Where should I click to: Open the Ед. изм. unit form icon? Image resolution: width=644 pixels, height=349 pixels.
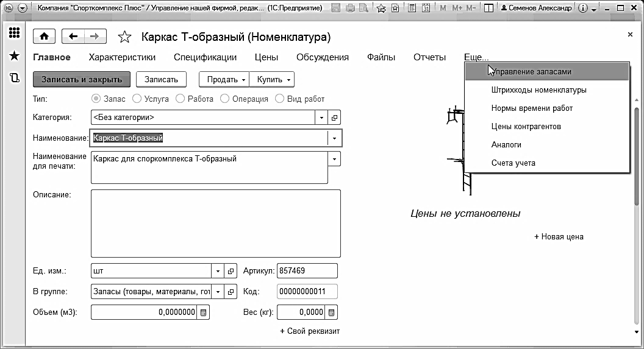[x=231, y=270]
